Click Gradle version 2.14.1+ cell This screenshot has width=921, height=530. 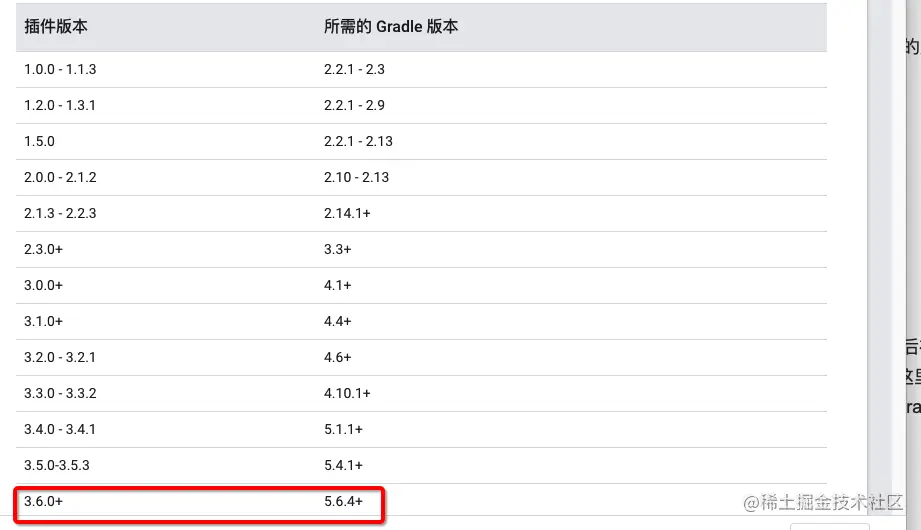[x=347, y=213]
